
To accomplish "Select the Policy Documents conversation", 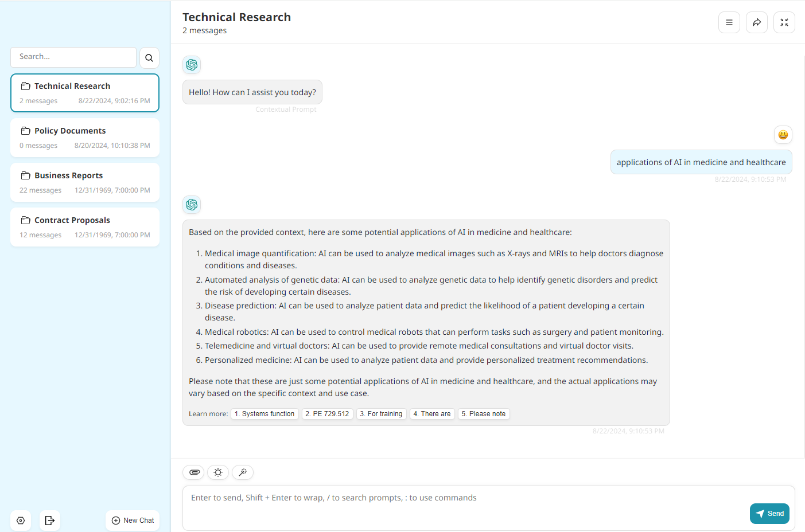I will tap(85, 138).
